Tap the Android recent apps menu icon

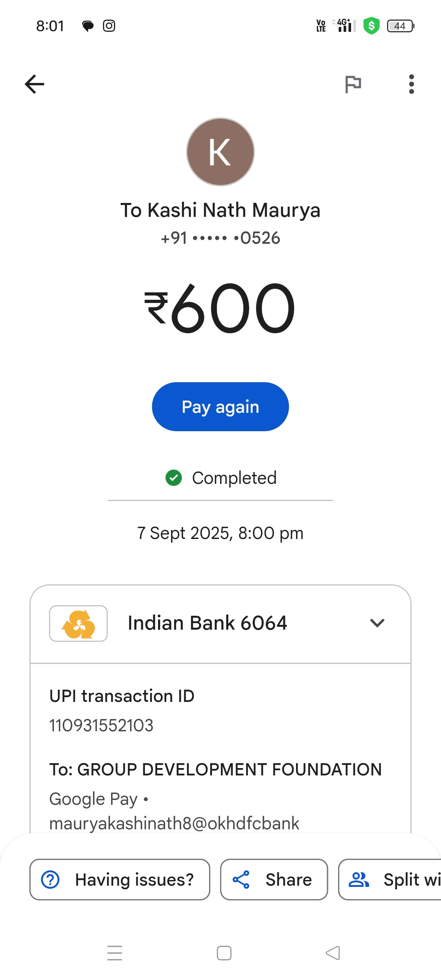click(115, 953)
